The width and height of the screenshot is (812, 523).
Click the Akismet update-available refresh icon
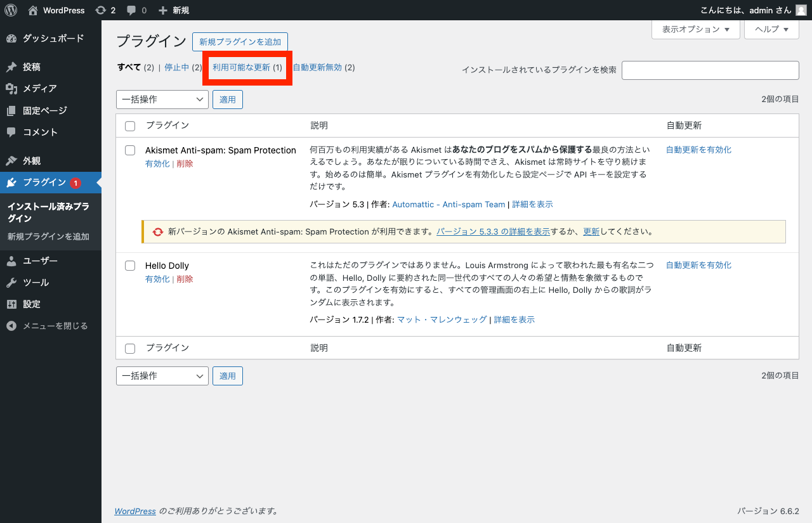pos(158,232)
